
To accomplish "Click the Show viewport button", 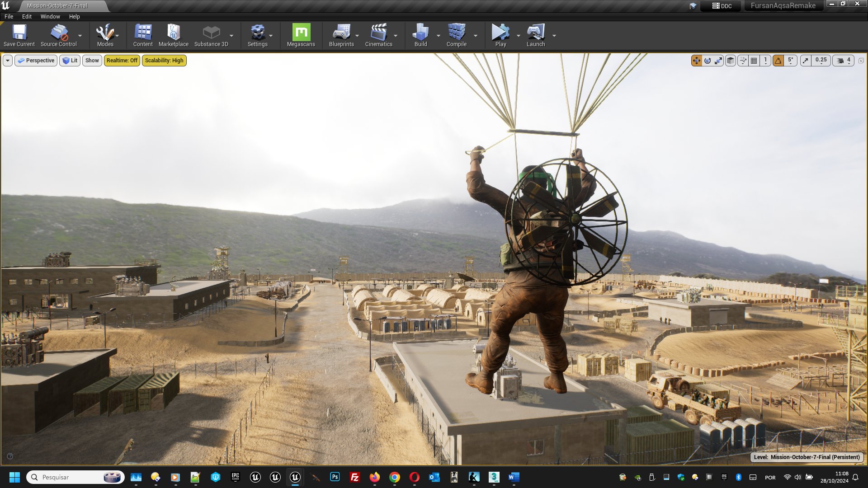I will pyautogui.click(x=92, y=61).
